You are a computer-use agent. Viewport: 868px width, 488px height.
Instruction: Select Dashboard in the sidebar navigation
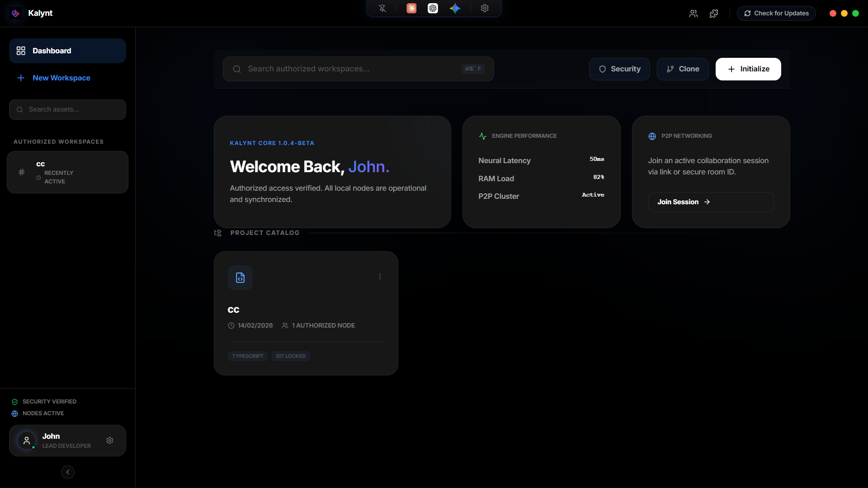coord(52,51)
